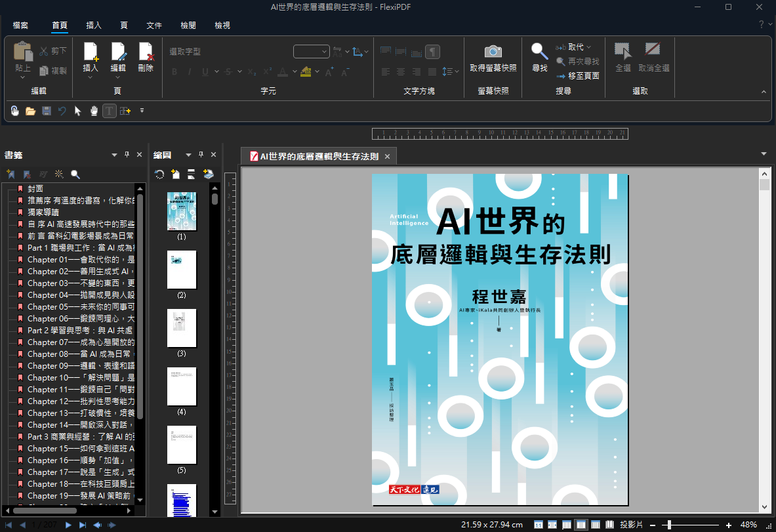Open the Insert page (插入) dropdown arrow
The height and width of the screenshot is (532, 776).
[91, 77]
